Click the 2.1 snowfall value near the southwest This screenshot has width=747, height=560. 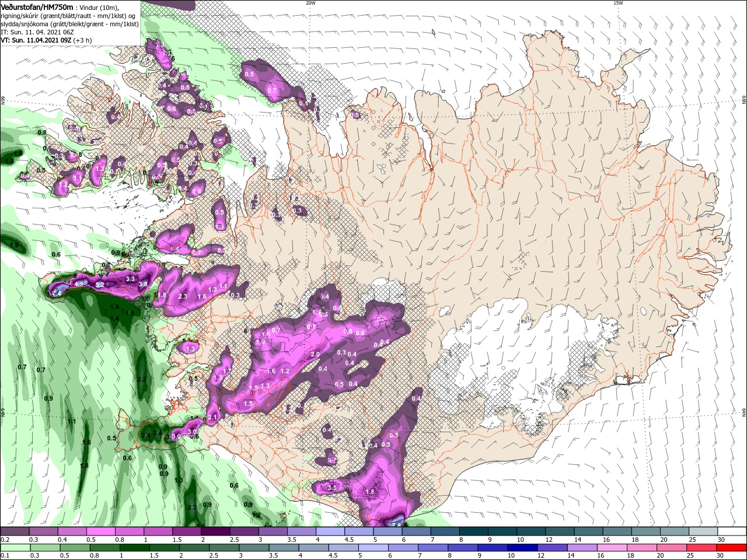[212, 418]
